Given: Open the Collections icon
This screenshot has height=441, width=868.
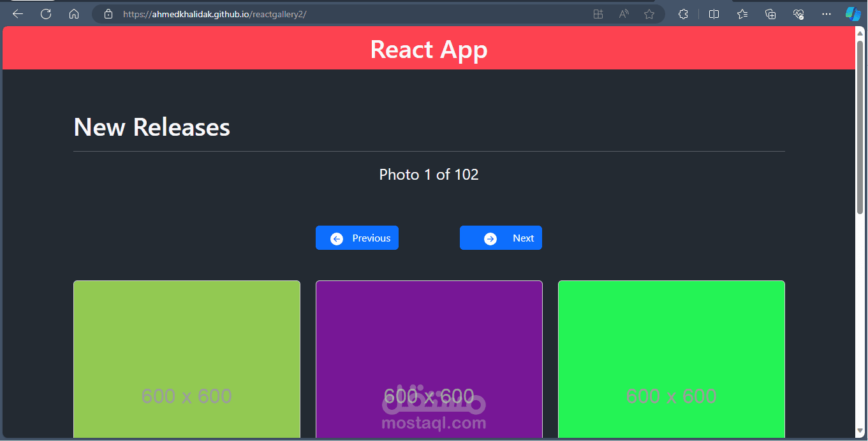Looking at the screenshot, I should pyautogui.click(x=770, y=13).
